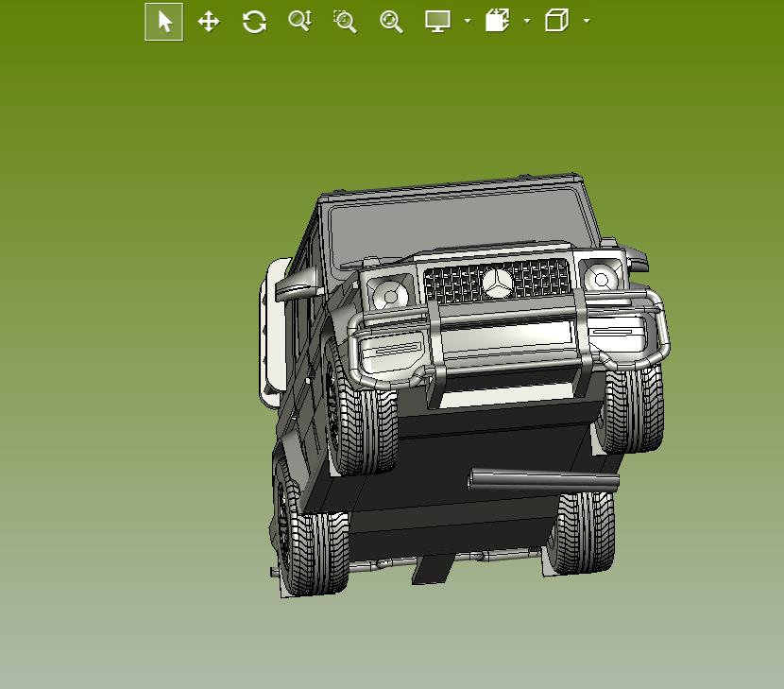Viewport: 784px width, 689px height.
Task: Click the section view icon
Action: tap(497, 21)
